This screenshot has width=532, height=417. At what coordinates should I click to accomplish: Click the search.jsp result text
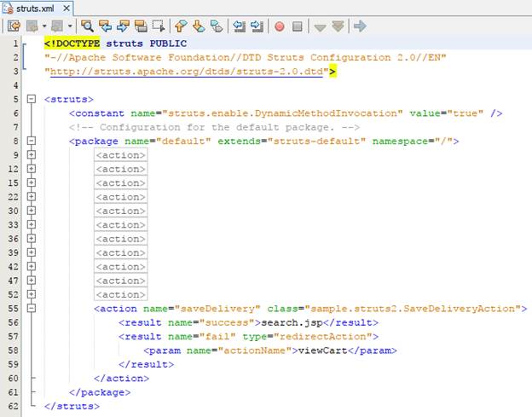[292, 322]
